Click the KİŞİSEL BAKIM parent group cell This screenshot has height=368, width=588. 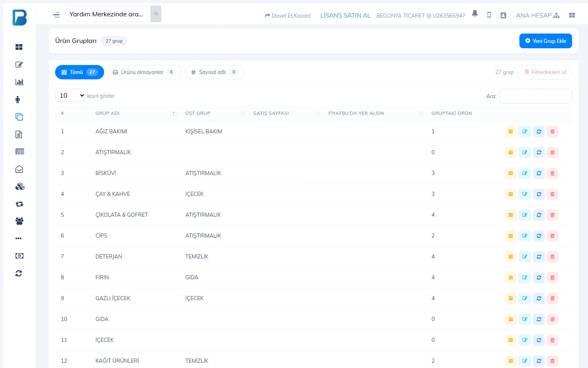pyautogui.click(x=204, y=132)
